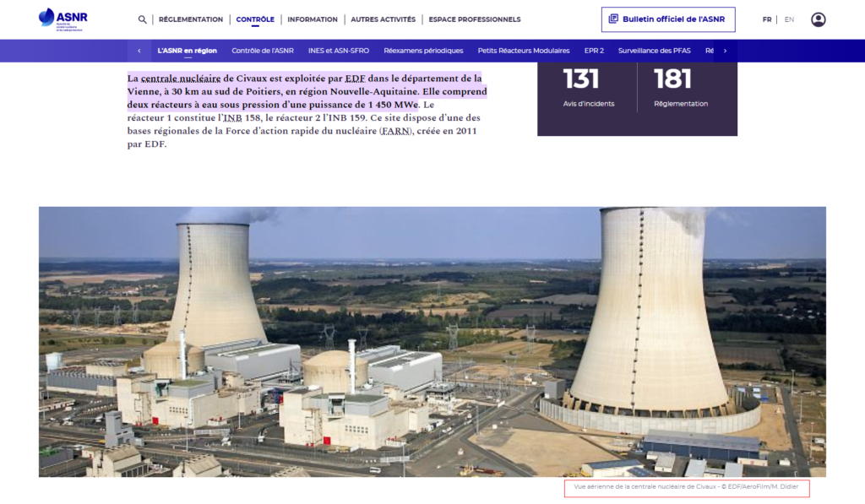The width and height of the screenshot is (865, 504).
Task: Open the INES et ASN-SFRO tab
Action: click(339, 51)
